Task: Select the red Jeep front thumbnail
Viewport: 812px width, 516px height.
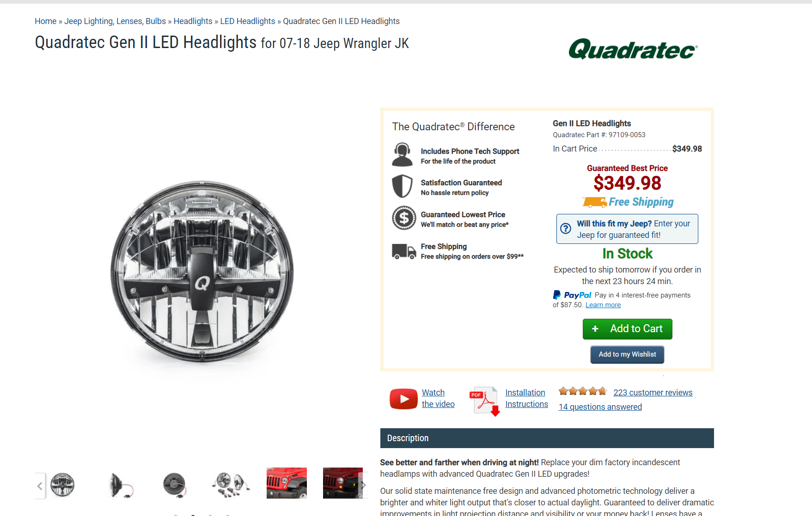Action: (287, 483)
